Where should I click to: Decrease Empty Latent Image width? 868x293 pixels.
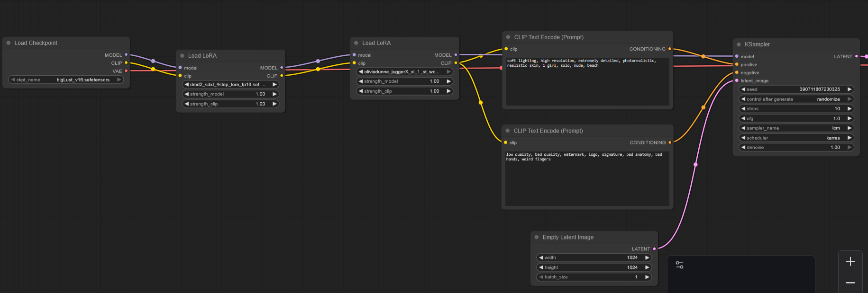pos(541,257)
